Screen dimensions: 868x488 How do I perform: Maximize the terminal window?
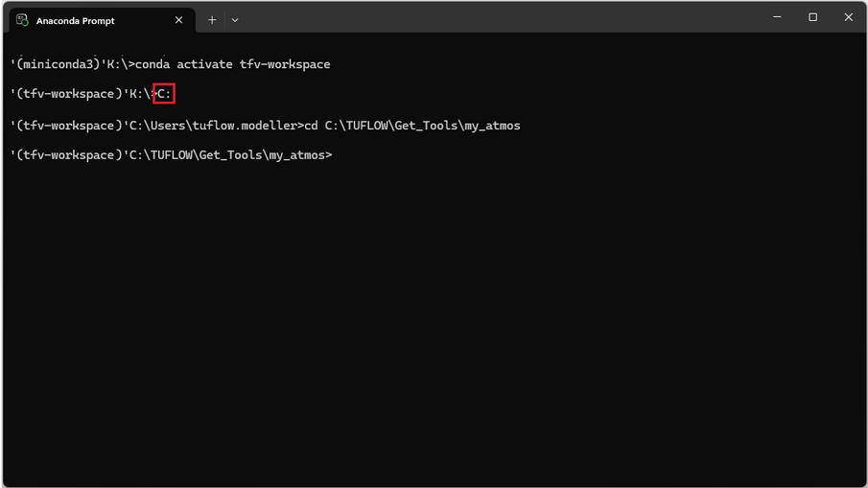point(812,17)
